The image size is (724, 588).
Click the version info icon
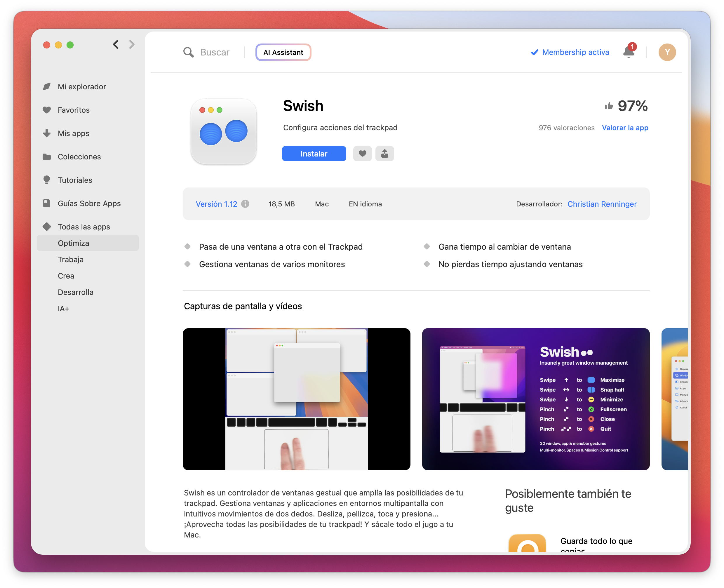pyautogui.click(x=245, y=203)
